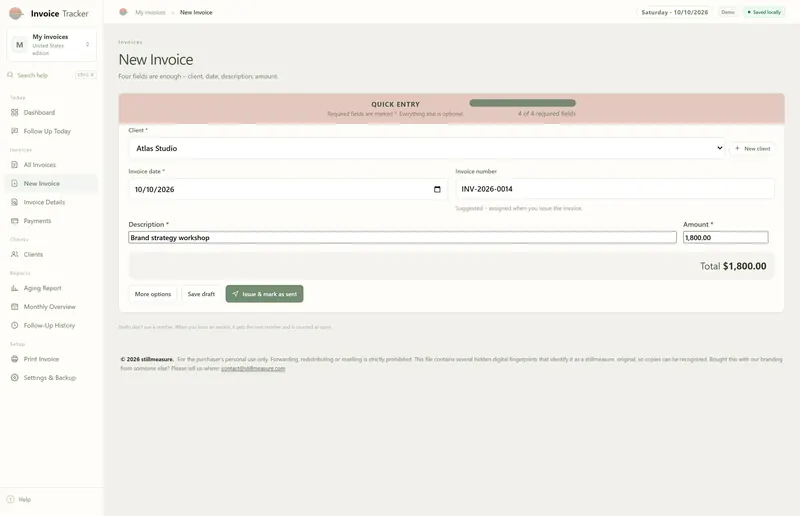The height and width of the screenshot is (516, 800).
Task: Click the Invoice date field
Action: (x=288, y=189)
